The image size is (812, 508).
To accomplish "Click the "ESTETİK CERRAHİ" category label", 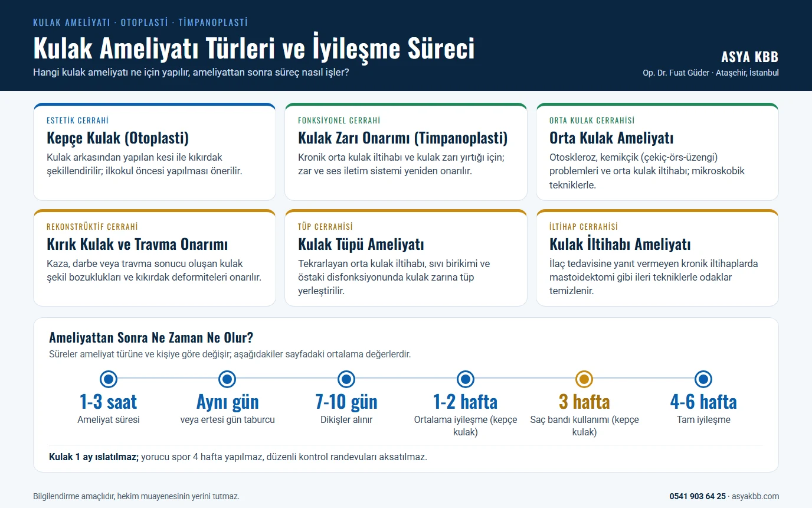I will [x=77, y=121].
